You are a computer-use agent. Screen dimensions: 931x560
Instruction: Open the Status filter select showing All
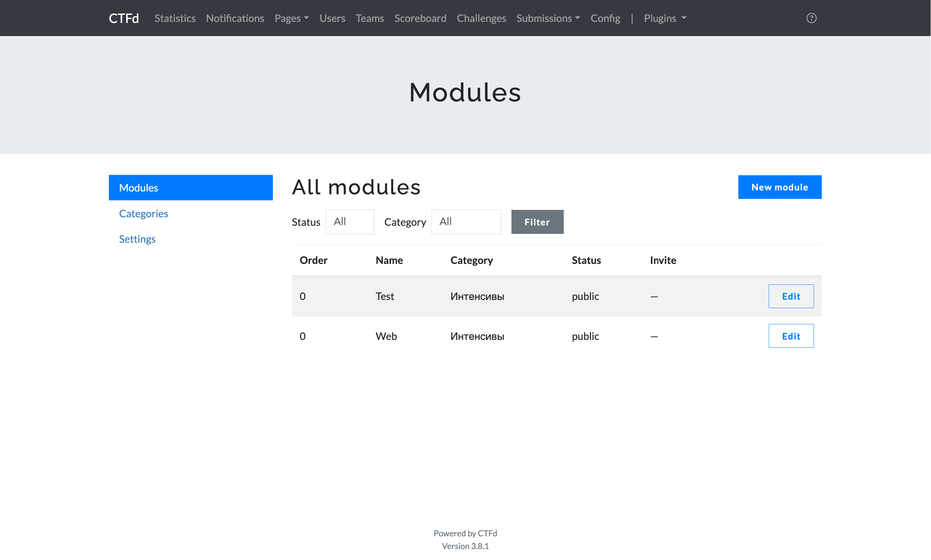[349, 222]
